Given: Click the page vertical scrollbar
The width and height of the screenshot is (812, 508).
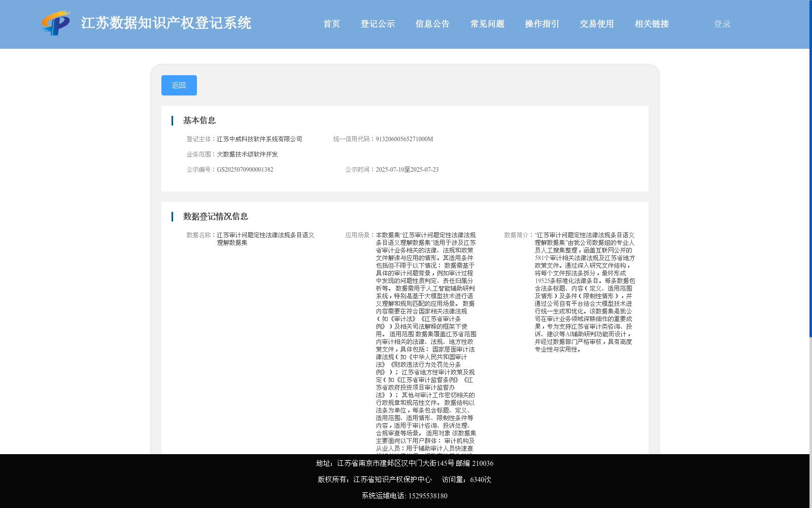Looking at the screenshot, I should pyautogui.click(x=810, y=169).
